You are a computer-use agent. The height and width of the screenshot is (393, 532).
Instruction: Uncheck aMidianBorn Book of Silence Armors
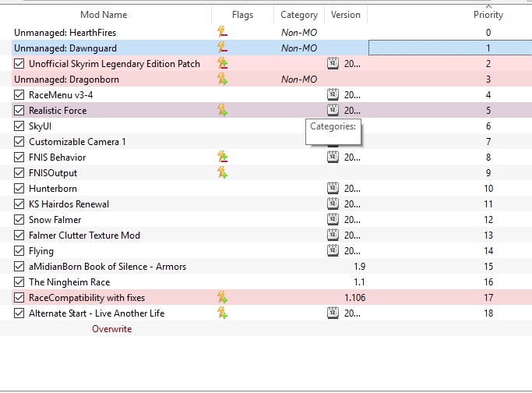tap(19, 267)
